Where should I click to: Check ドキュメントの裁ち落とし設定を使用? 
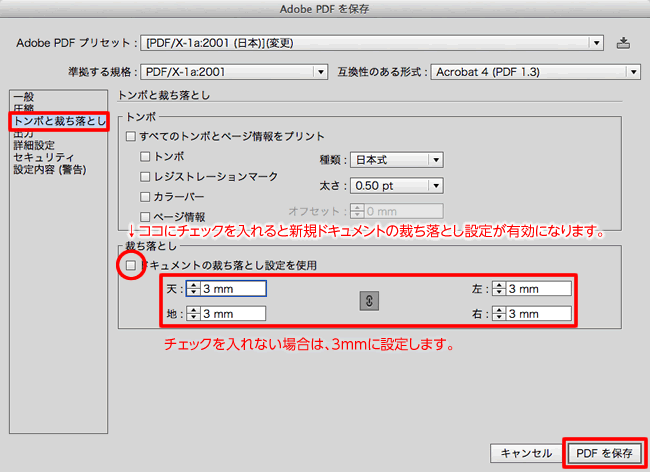131,265
